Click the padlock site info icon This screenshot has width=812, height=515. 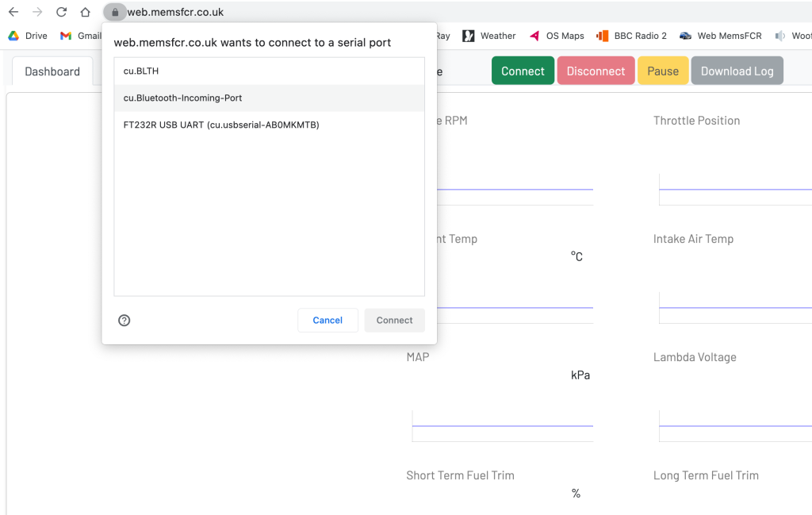(115, 12)
